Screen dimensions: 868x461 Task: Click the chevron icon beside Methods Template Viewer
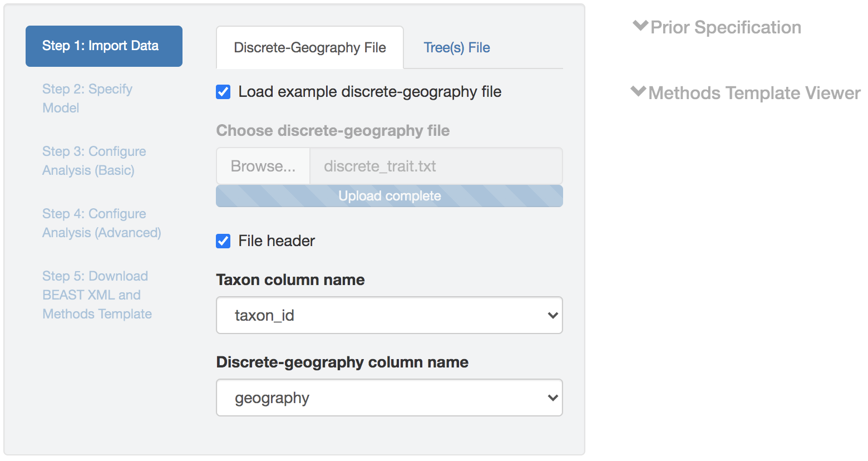(638, 91)
